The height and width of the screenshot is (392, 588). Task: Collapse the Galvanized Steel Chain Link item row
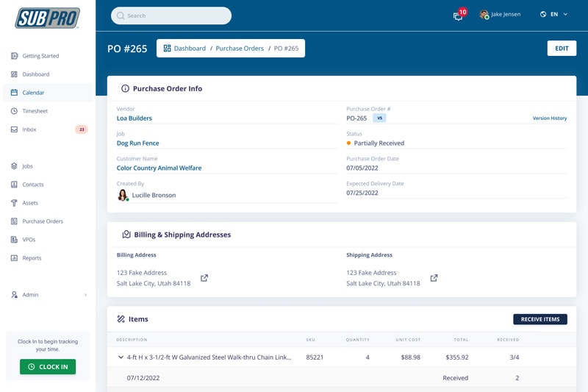[x=121, y=357]
